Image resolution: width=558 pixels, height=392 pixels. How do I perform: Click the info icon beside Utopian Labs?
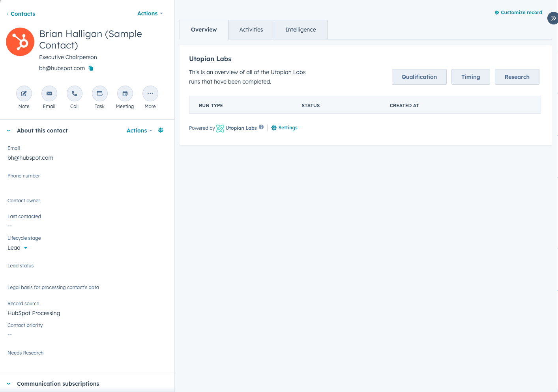pos(261,127)
